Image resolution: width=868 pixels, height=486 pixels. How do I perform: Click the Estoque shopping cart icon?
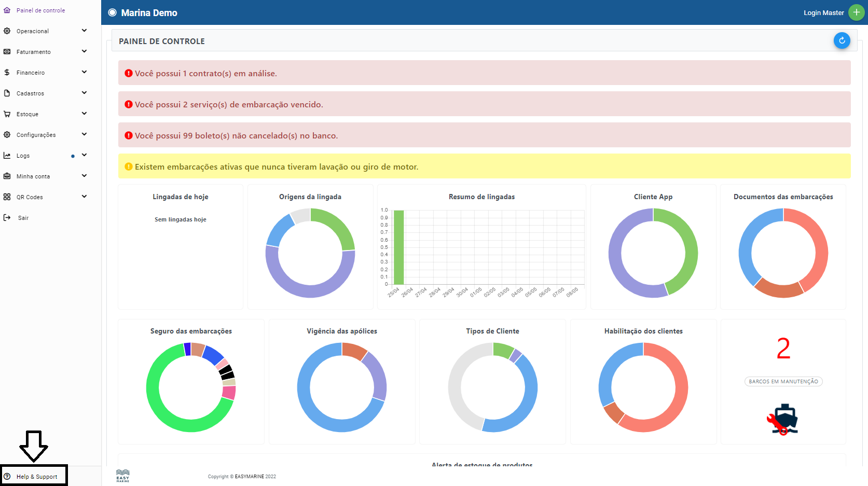7,114
